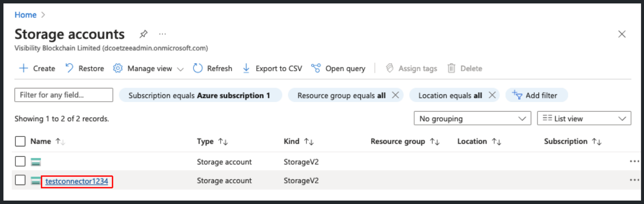644x204 pixels.
Task: Click the Open query icon
Action: pos(316,68)
